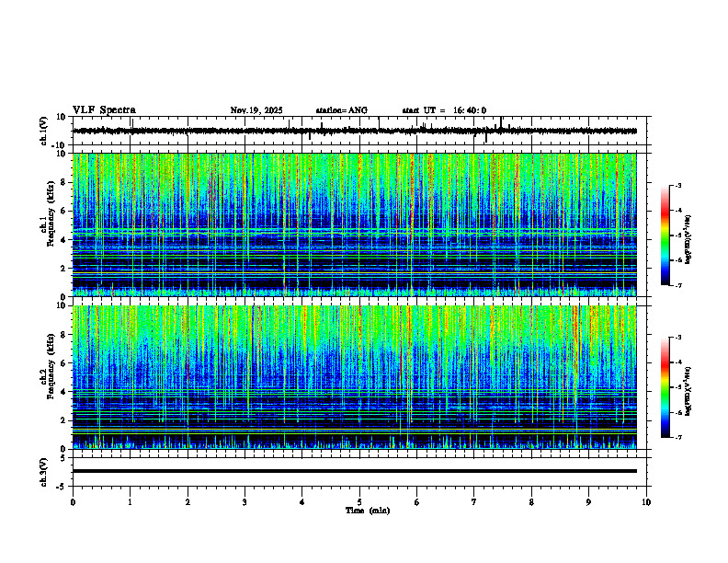The height and width of the screenshot is (563, 728).
Task: Click time-axis tick label "7"
Action: point(474,502)
